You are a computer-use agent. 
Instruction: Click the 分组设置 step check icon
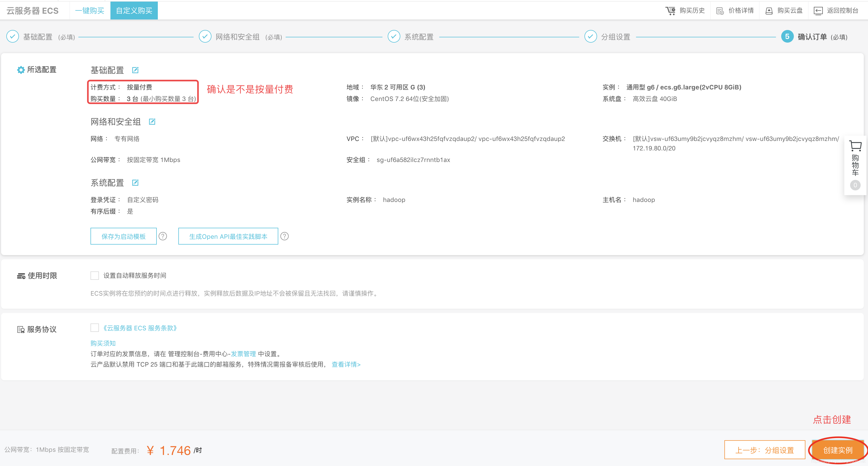(x=590, y=36)
